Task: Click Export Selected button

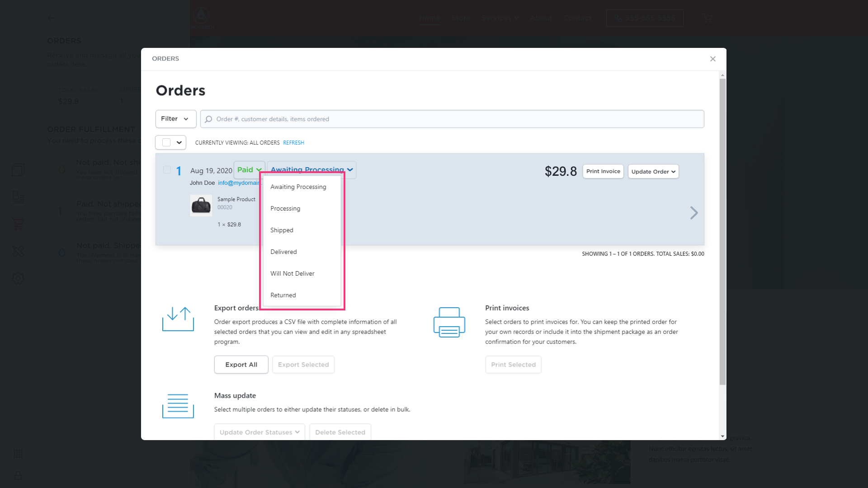Action: tap(303, 365)
